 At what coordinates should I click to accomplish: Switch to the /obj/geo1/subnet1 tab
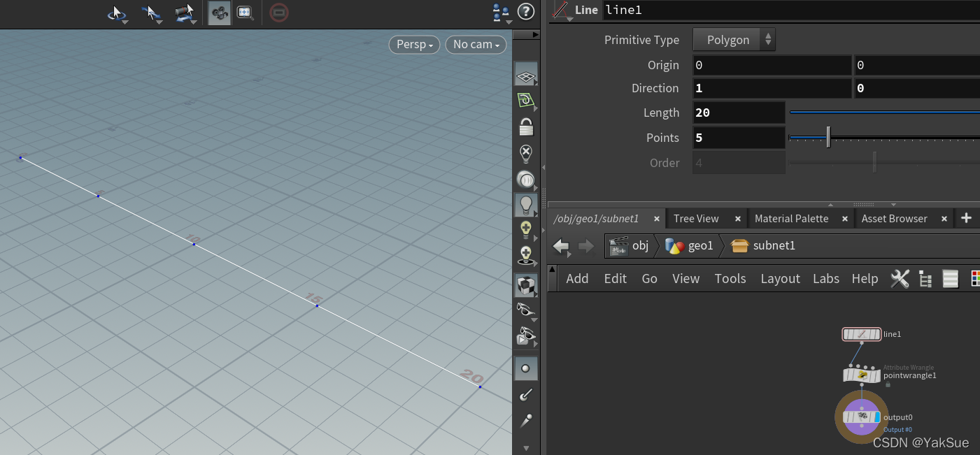pyautogui.click(x=596, y=219)
